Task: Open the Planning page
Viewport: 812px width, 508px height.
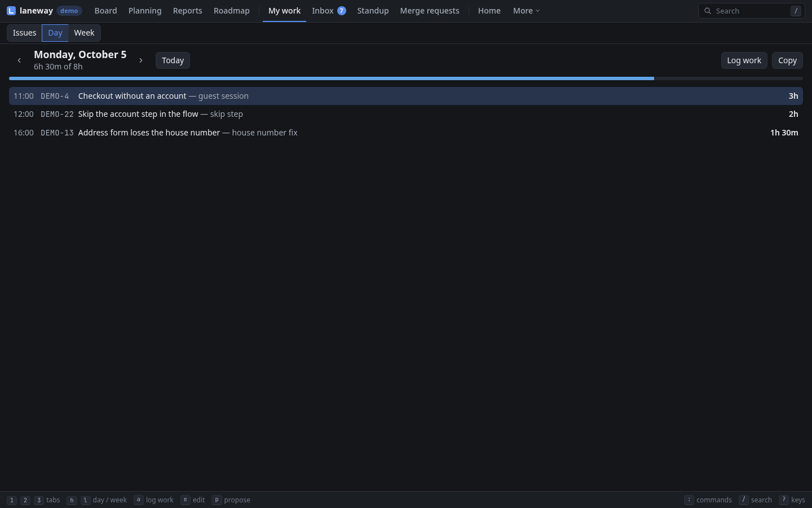Action: [145, 11]
